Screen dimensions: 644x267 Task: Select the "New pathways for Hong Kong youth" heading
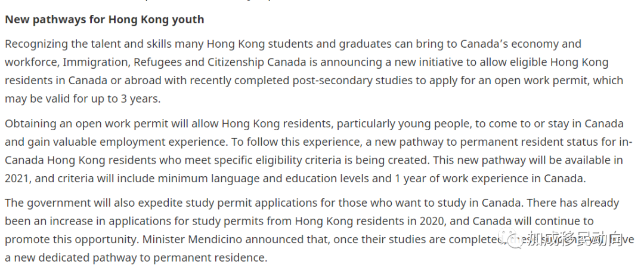pos(104,19)
